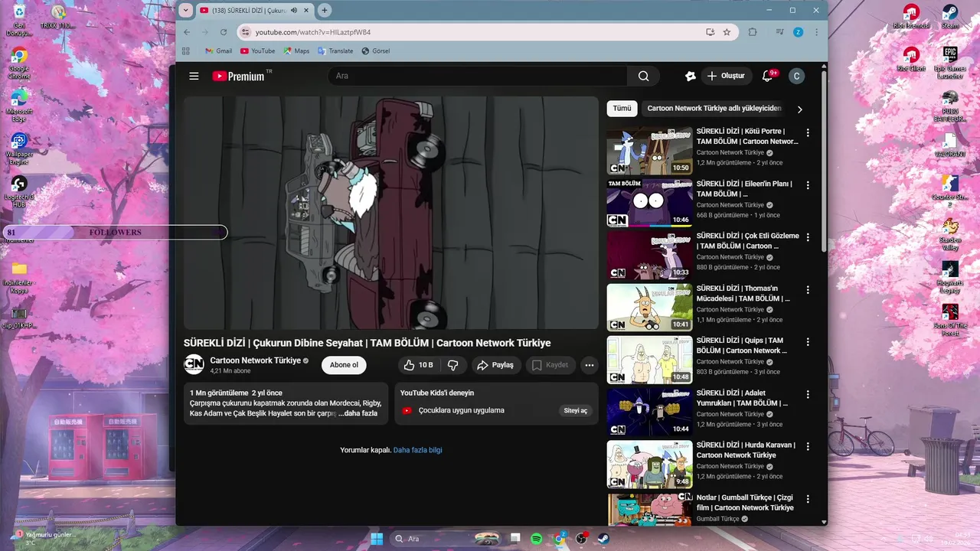980x551 pixels.
Task: Open the Chrome apps grid shortcut
Action: pyautogui.click(x=185, y=51)
